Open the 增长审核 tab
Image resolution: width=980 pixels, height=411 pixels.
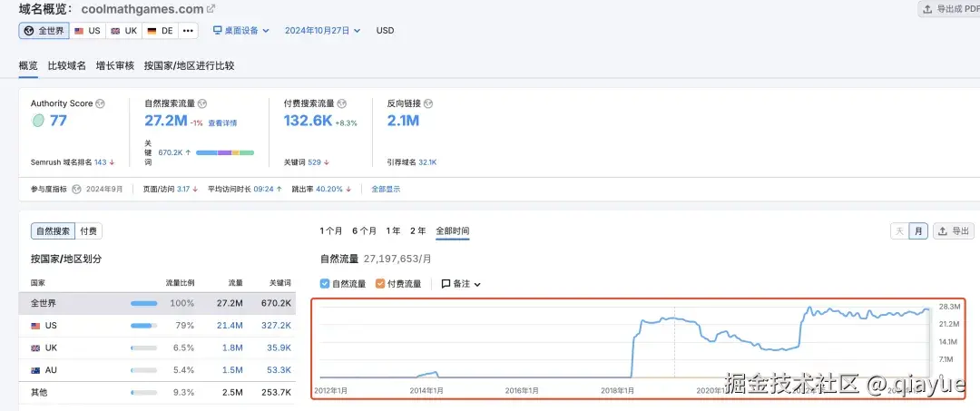115,65
